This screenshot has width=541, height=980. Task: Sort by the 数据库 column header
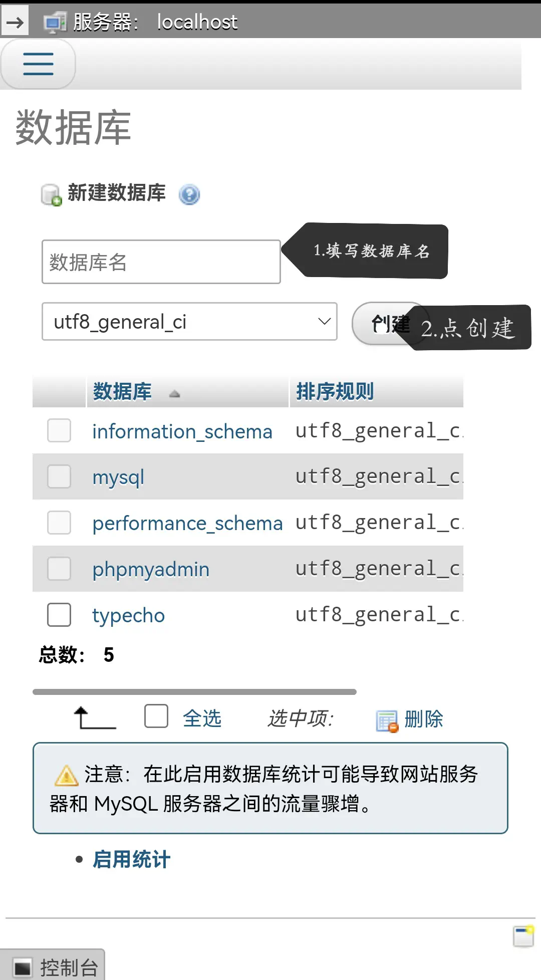[x=122, y=392]
